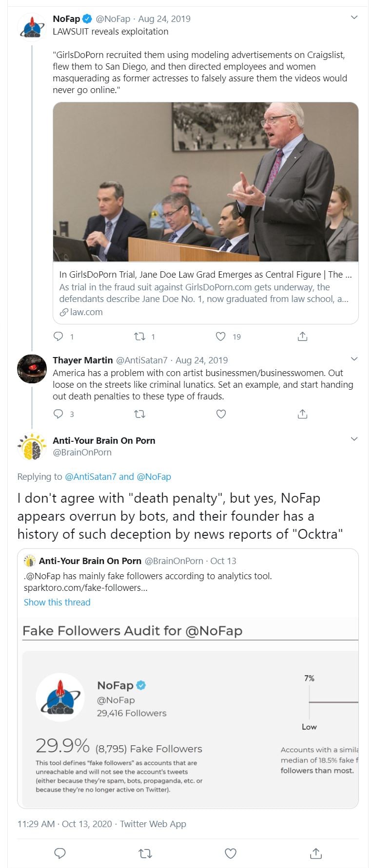Retweet Thayer Martin's tweet
This screenshot has height=868, width=374.
tap(140, 414)
